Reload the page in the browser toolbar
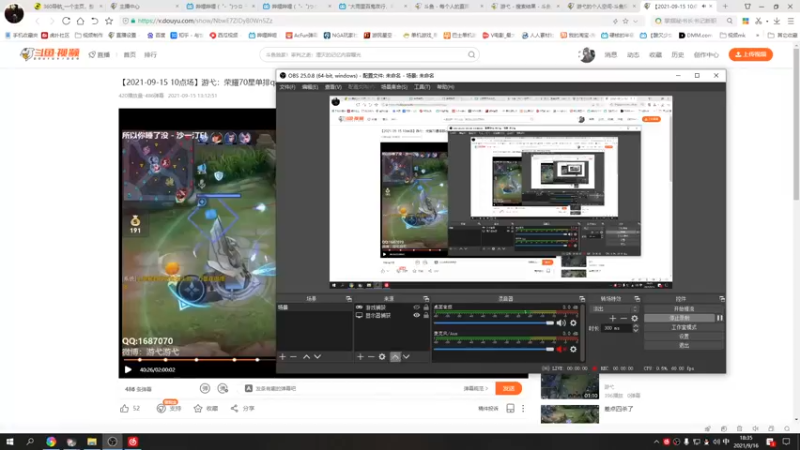Viewport: 800px width, 450px height. point(66,21)
